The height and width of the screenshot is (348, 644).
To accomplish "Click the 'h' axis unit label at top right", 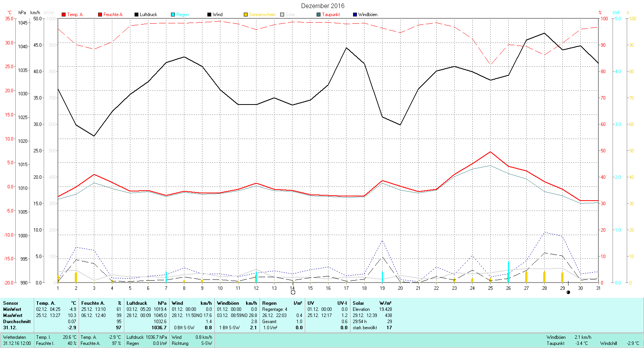I will point(628,13).
